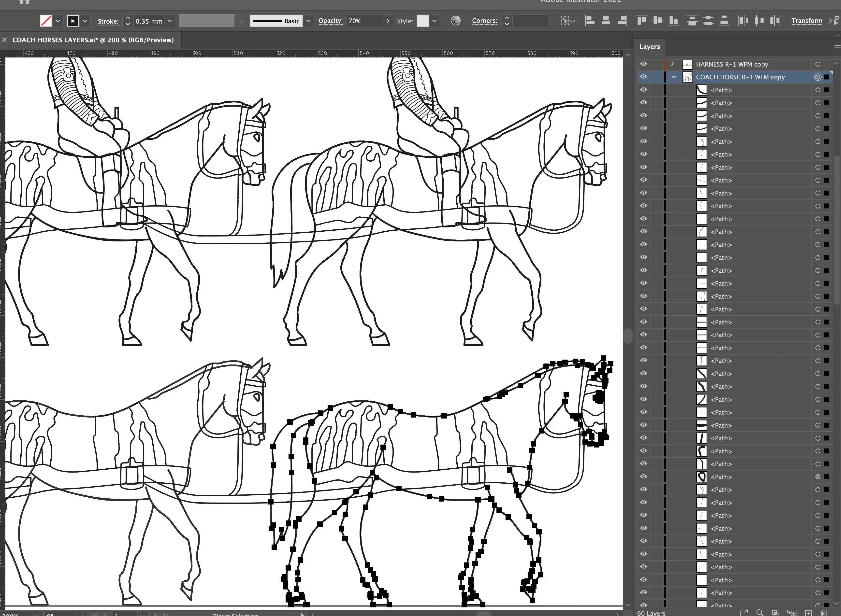Toggle visibility of COACH HORSE R-1 WFM copy

coord(644,77)
